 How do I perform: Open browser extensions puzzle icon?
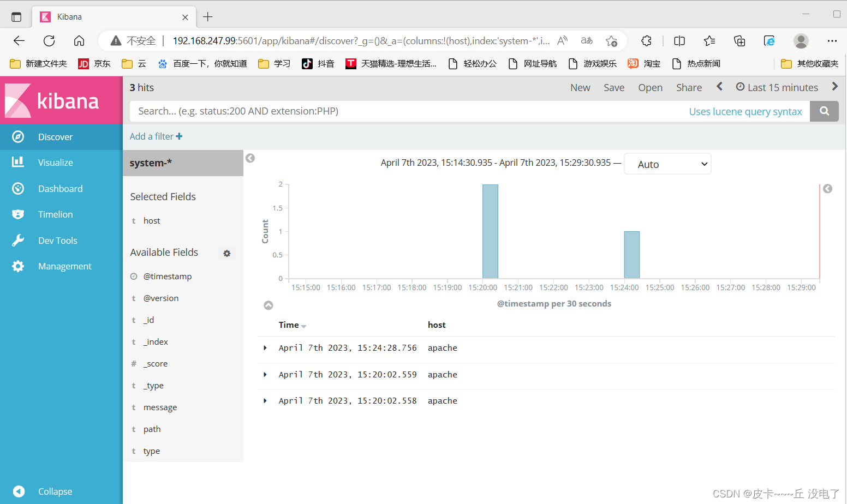(x=647, y=41)
